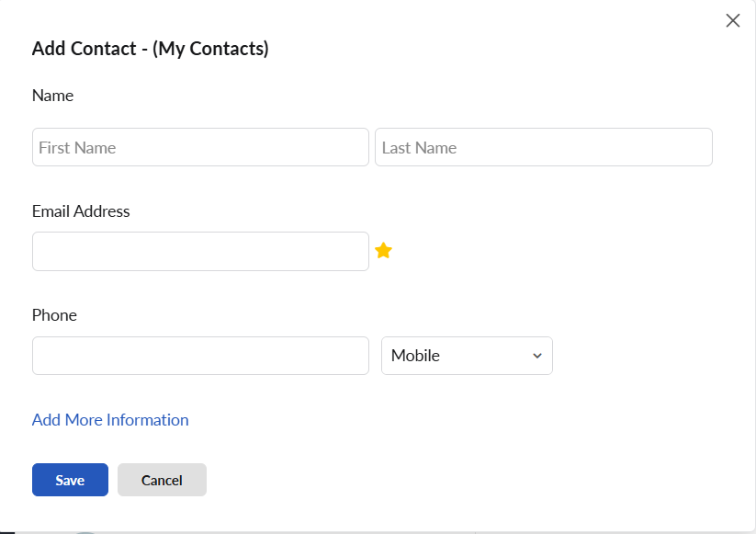Click the Phone section label
The width and height of the screenshot is (756, 534).
[54, 315]
